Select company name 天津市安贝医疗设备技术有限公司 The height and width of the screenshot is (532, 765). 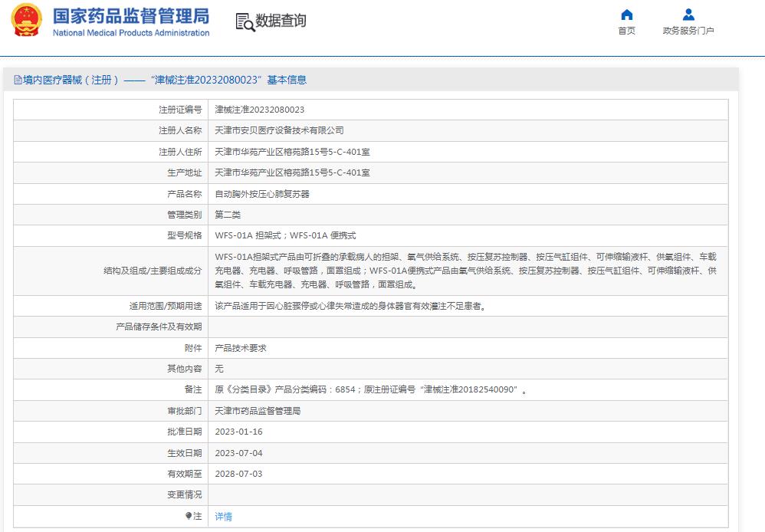point(280,131)
